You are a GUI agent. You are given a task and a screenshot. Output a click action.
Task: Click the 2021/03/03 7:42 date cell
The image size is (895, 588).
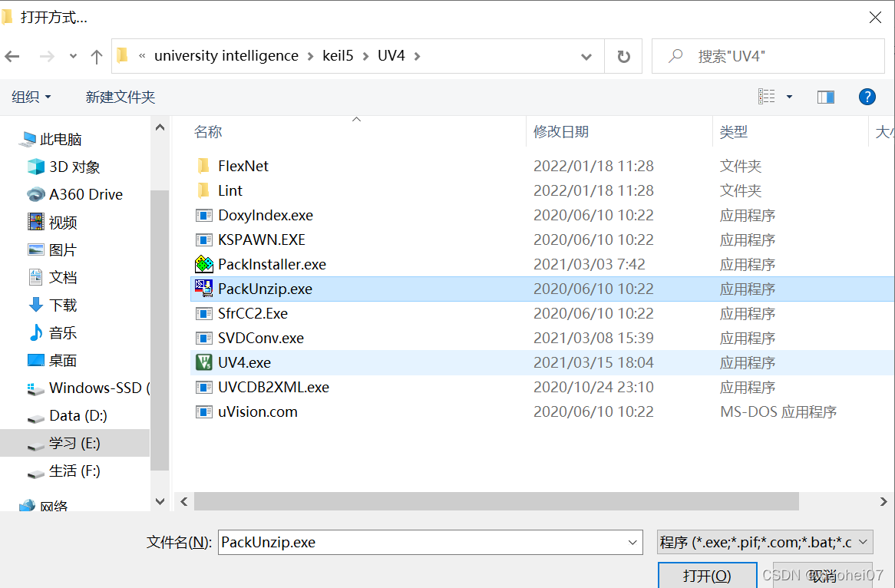pos(590,264)
